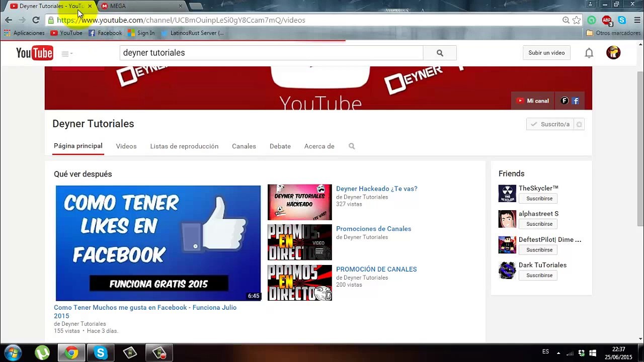Open the green circular extension icon
Screen dimensions: 644x362
[592, 20]
